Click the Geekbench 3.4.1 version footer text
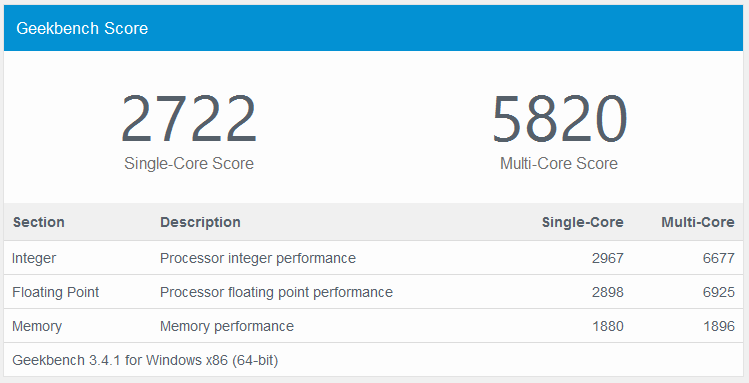The width and height of the screenshot is (749, 383). pyautogui.click(x=145, y=360)
